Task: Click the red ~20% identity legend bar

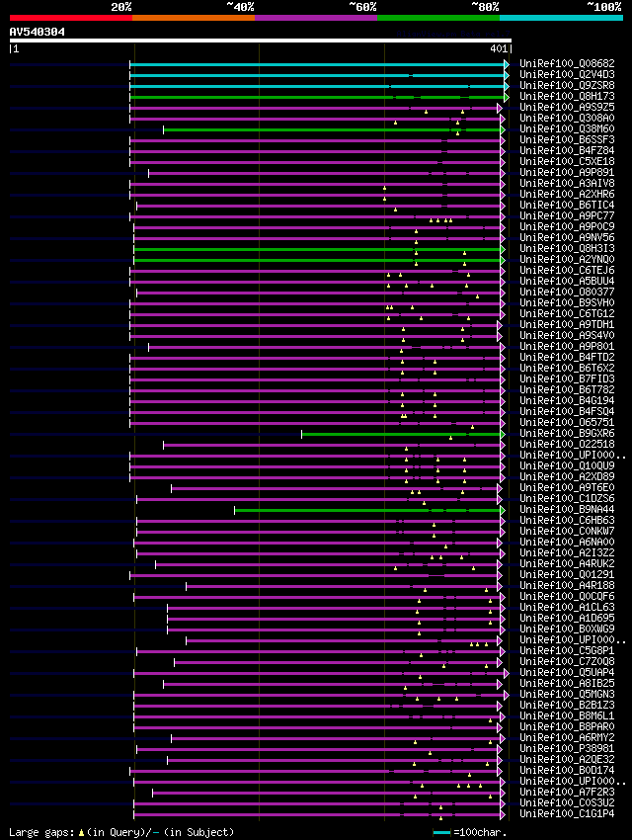Action: [71, 18]
